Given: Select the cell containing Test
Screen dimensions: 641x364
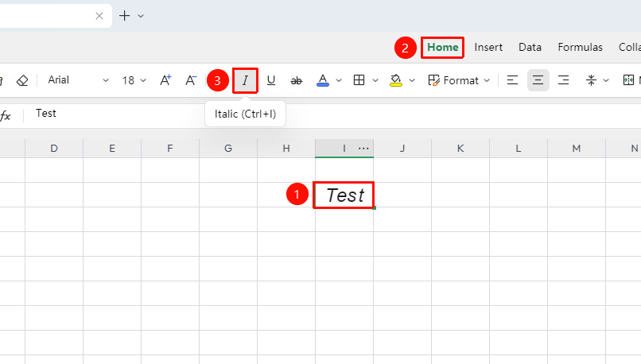Looking at the screenshot, I should point(344,196).
